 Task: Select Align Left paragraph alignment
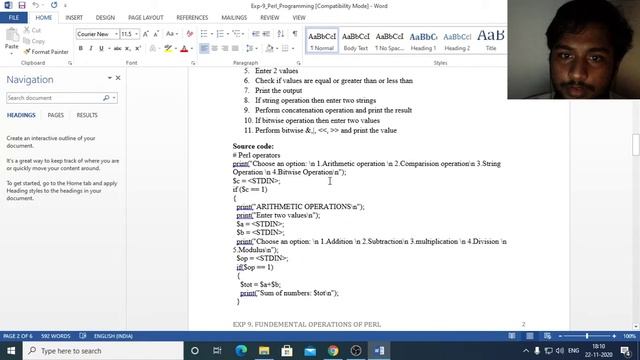[x=204, y=49]
